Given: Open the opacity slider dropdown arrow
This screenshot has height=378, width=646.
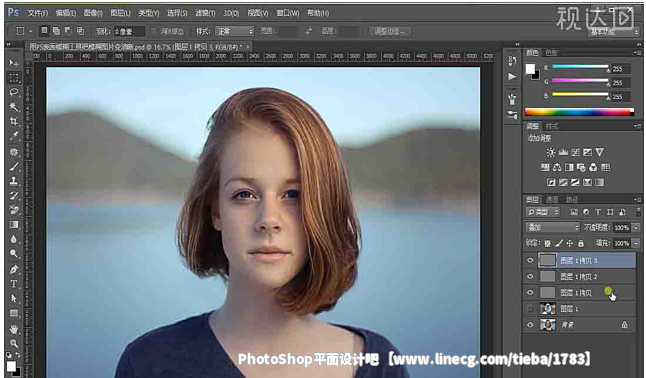Looking at the screenshot, I should tap(636, 227).
